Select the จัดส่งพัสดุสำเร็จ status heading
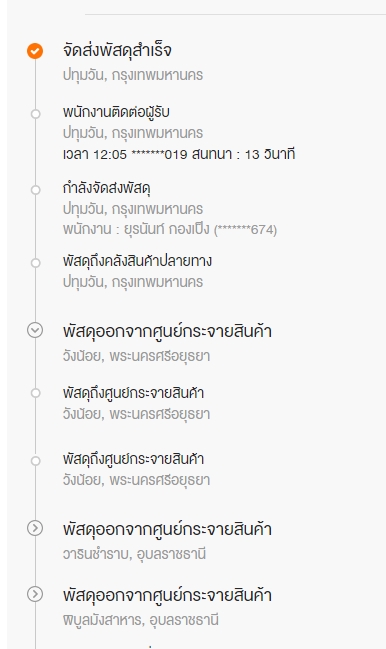 pyautogui.click(x=117, y=50)
